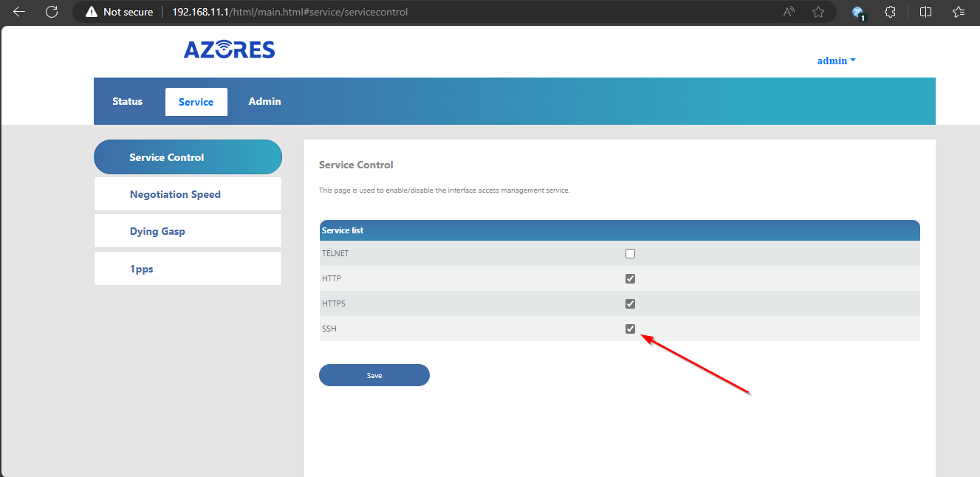Viewport: 980px width, 477px height.
Task: Uncheck the HTTPS service checkbox
Action: (630, 303)
